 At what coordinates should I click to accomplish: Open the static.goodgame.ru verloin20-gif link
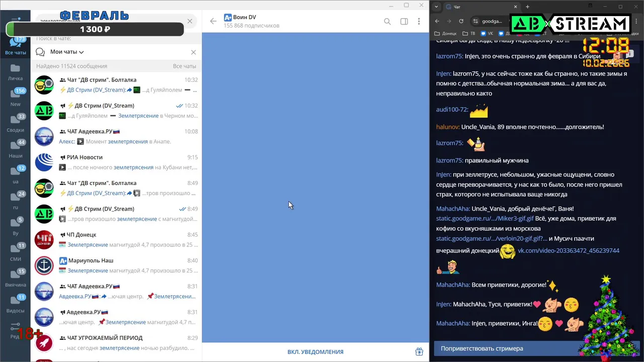[492, 239]
